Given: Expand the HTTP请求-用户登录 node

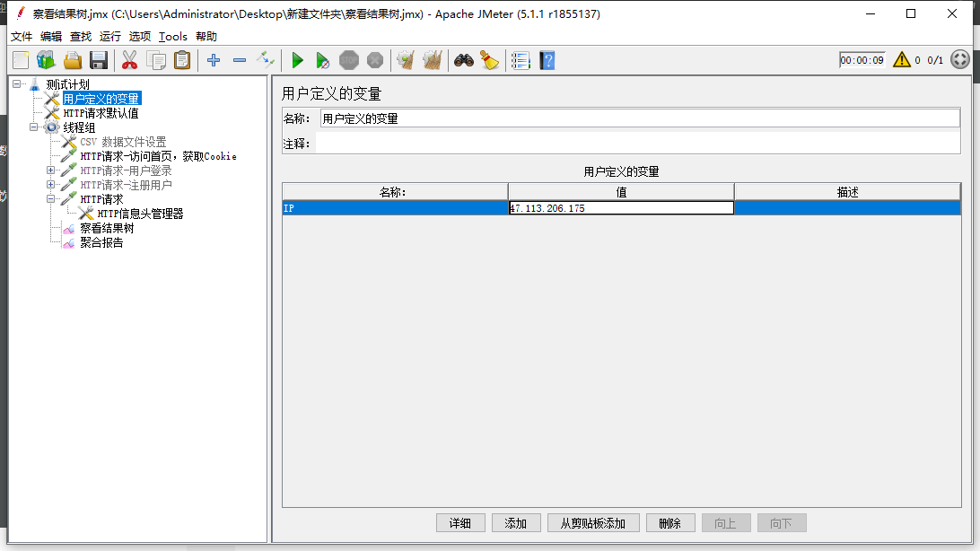Looking at the screenshot, I should (50, 170).
